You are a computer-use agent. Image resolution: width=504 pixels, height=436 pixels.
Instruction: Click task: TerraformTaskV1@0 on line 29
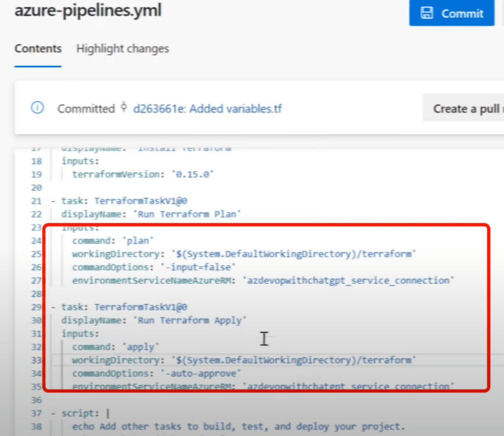click(124, 307)
